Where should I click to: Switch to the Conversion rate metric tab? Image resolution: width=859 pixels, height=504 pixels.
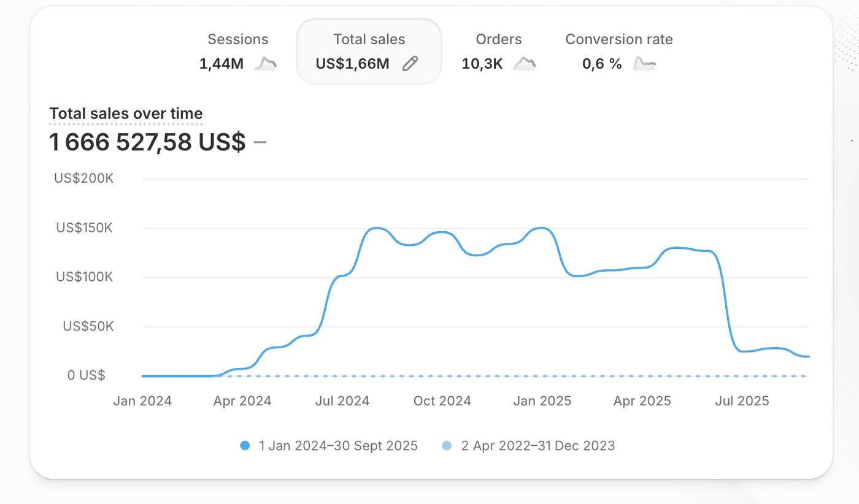coord(619,52)
